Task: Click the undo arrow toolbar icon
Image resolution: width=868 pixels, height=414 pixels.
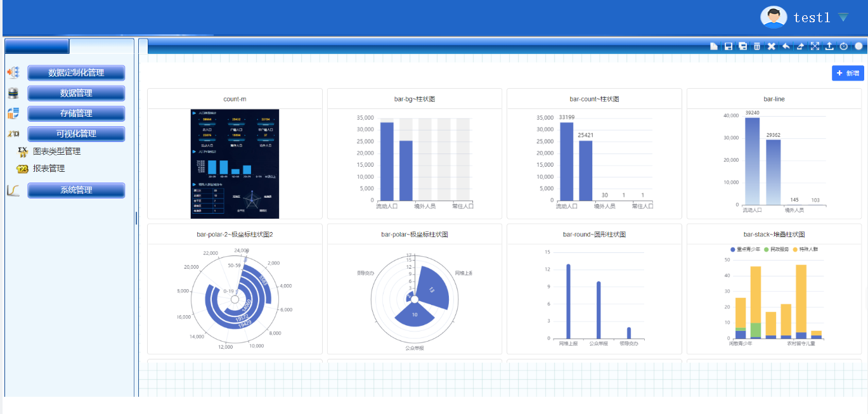Action: (786, 46)
